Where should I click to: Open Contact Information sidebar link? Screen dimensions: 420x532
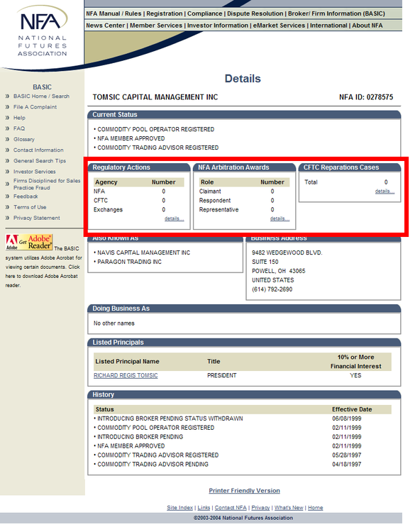point(38,150)
